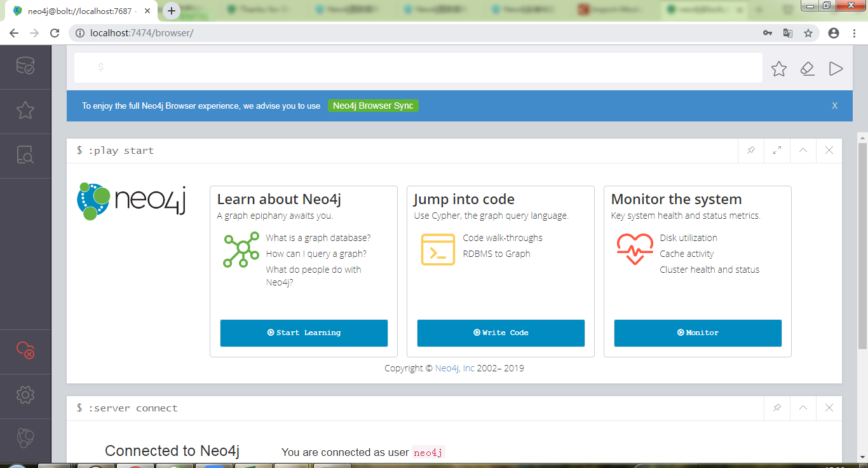This screenshot has width=868, height=468.
Task: Click the 'neo4j' username code text
Action: 428,453
